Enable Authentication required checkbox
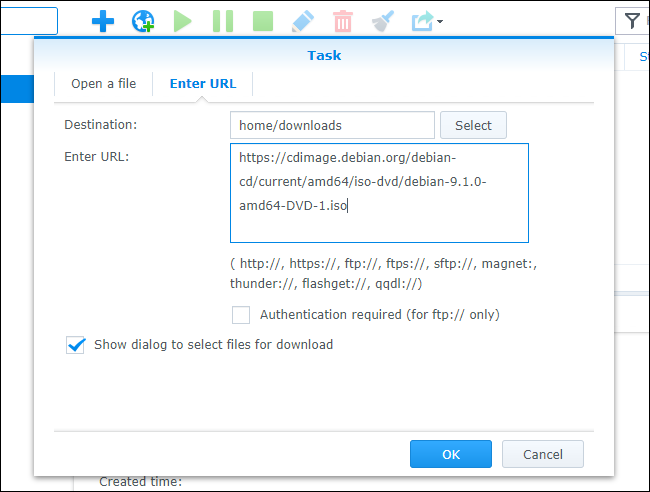 pyautogui.click(x=241, y=315)
